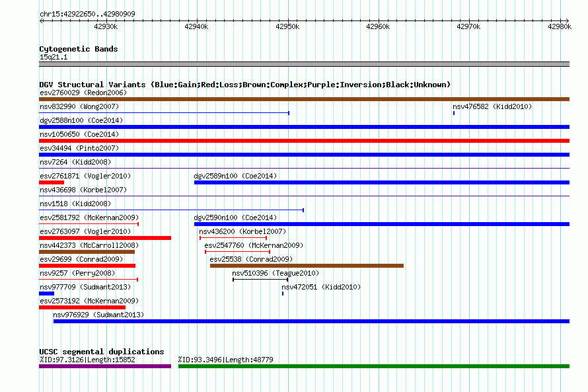Click the 42940k ruler tick label
This screenshot has height=392, width=588.
[196, 26]
